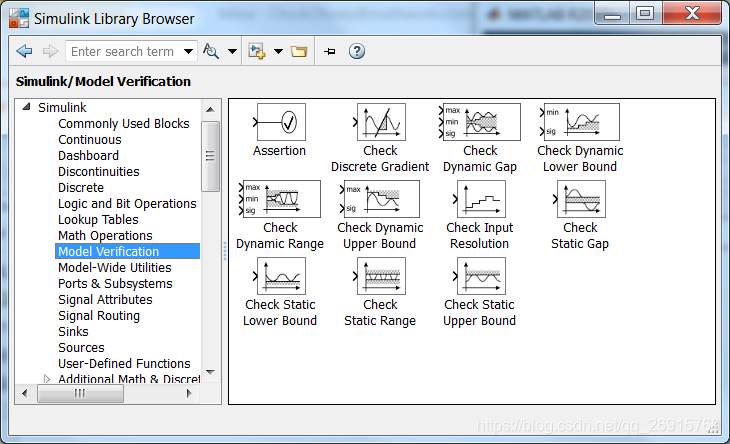
Task: Select the Check Static Lower Bound block
Action: pos(279,276)
